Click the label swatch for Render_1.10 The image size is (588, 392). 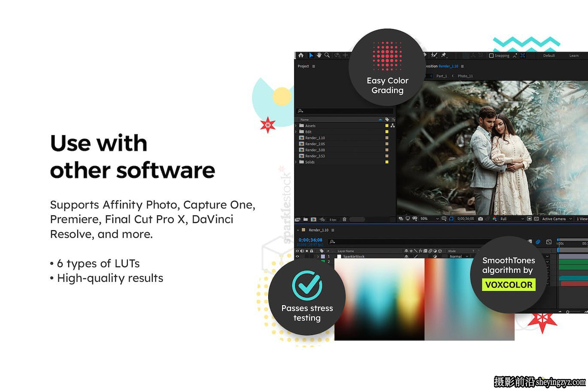(387, 138)
